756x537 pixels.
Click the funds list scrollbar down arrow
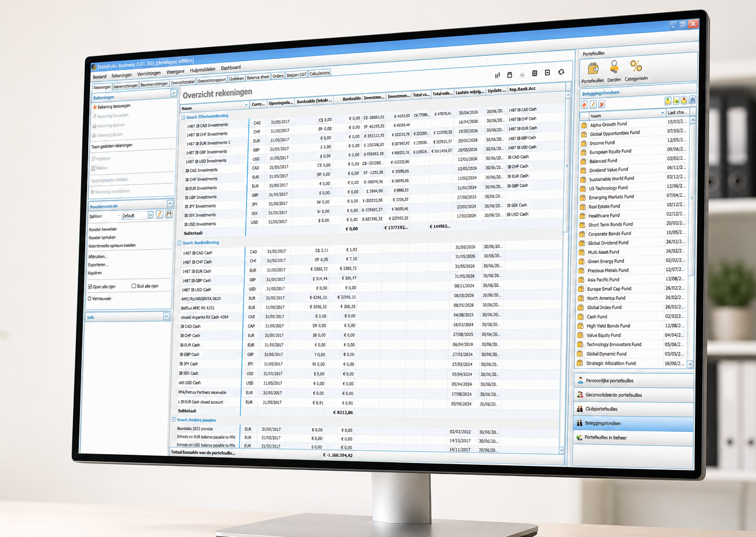point(690,364)
